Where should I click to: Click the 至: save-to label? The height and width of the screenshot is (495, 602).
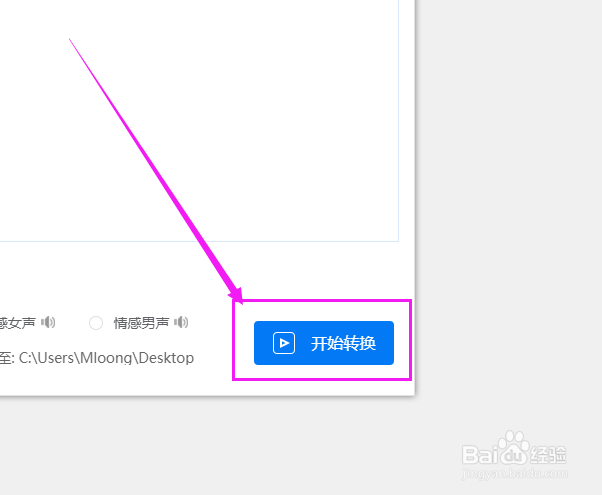click(x=7, y=358)
